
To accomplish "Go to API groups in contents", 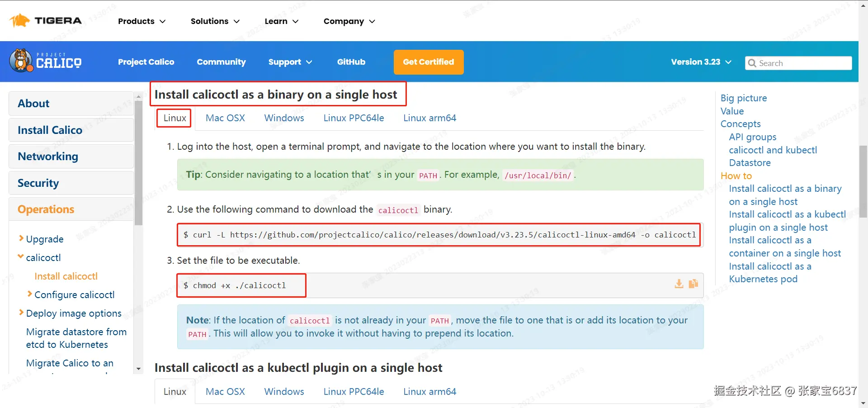I will pos(753,137).
